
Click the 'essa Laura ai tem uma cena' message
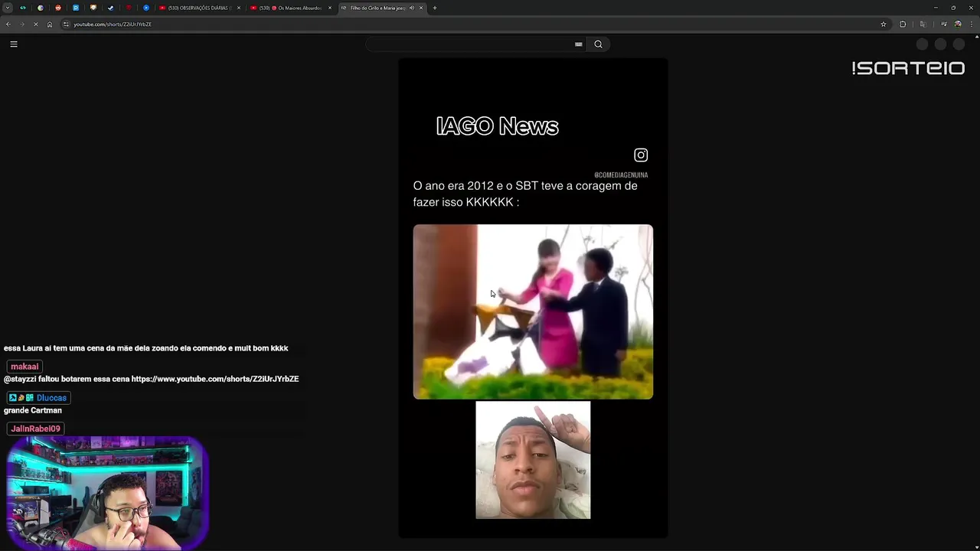[x=145, y=348]
